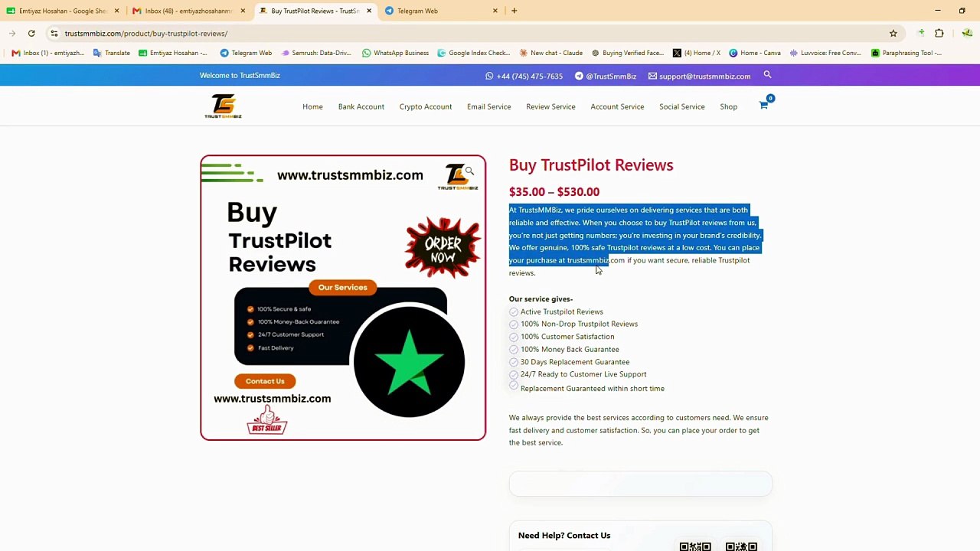Open the Review Service menu
This screenshot has height=551, width=980.
(550, 106)
